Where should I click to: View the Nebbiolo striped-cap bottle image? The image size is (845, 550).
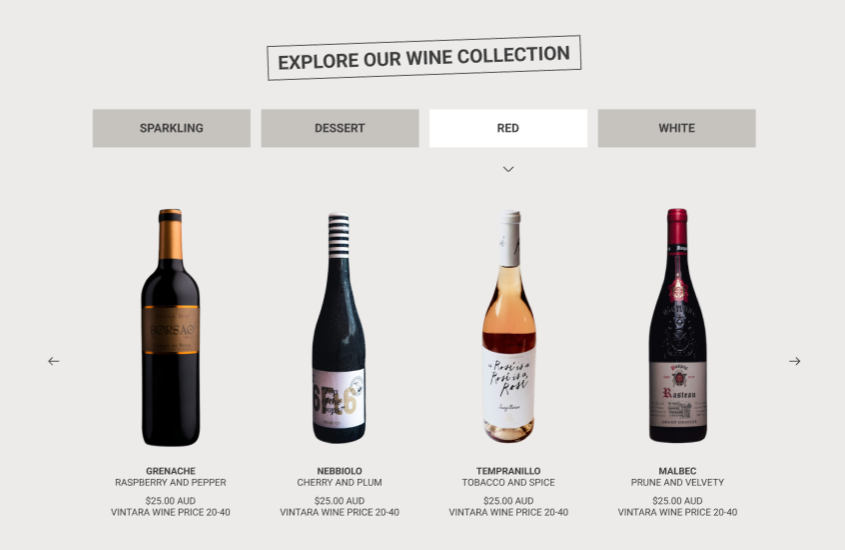[339, 328]
